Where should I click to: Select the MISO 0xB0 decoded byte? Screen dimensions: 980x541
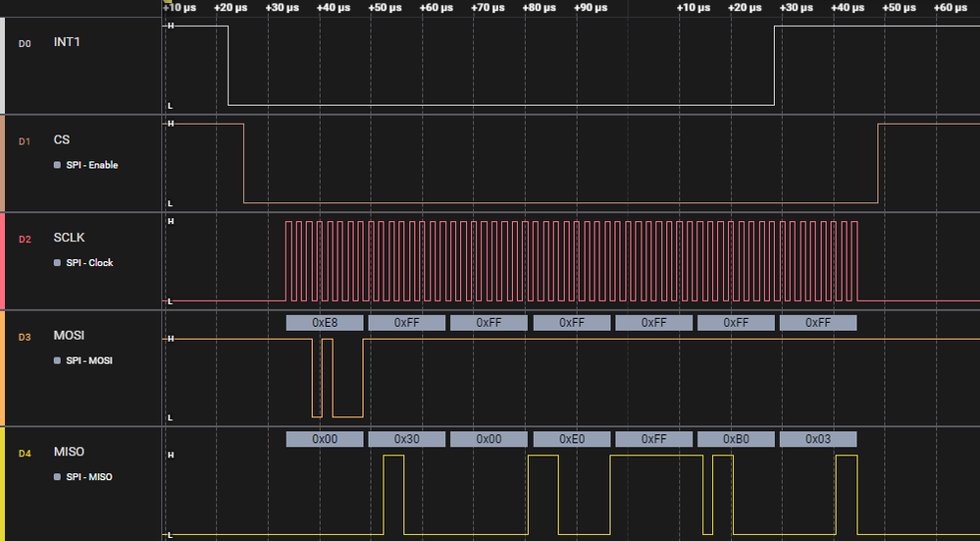tap(737, 439)
